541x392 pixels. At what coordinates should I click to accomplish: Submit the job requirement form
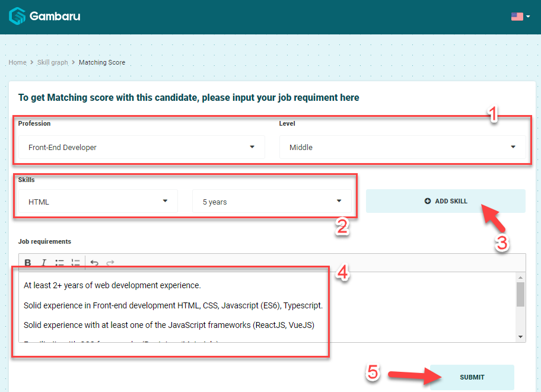click(x=472, y=377)
